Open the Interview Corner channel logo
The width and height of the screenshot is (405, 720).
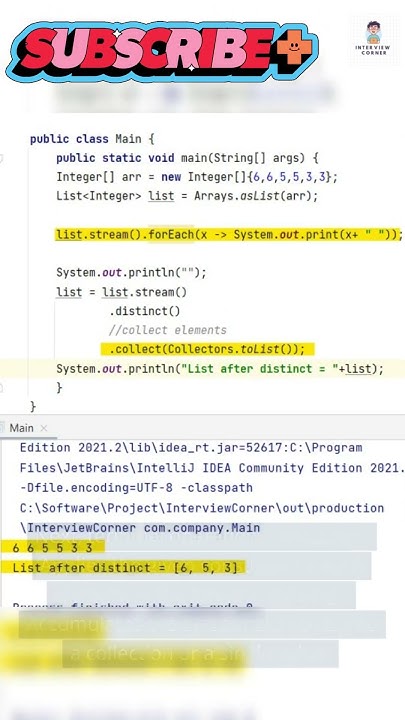pos(372,38)
